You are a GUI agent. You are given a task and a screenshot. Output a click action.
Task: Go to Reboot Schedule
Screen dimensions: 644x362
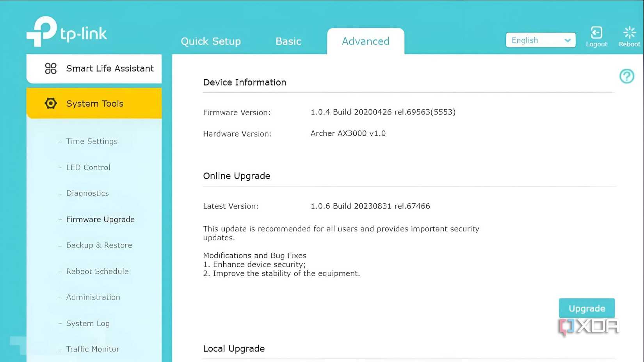(x=97, y=271)
